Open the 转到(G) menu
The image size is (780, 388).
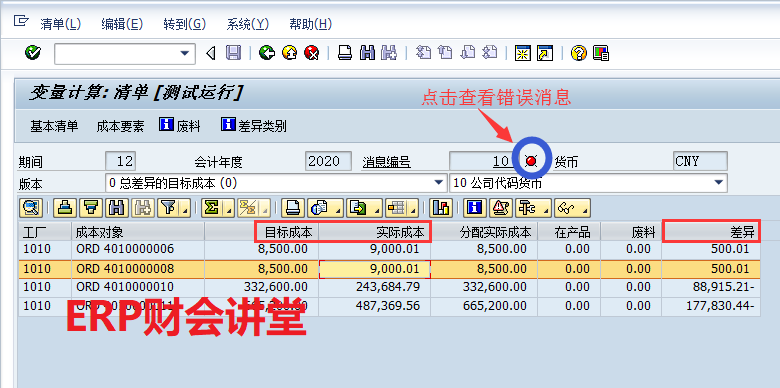[185, 24]
